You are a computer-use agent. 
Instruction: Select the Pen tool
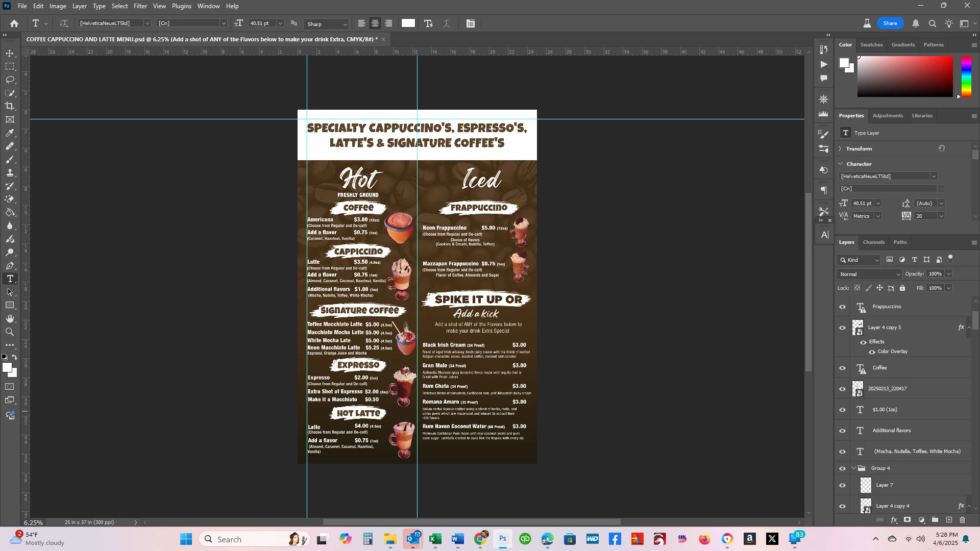10,266
